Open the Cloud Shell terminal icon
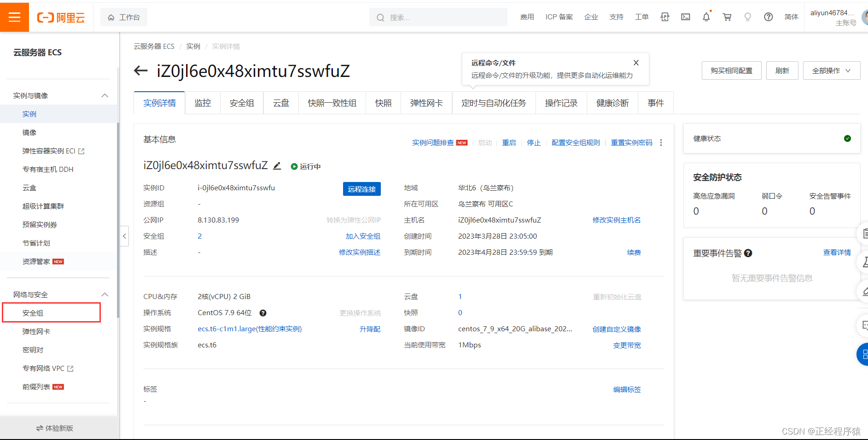The image size is (868, 440). [x=686, y=17]
